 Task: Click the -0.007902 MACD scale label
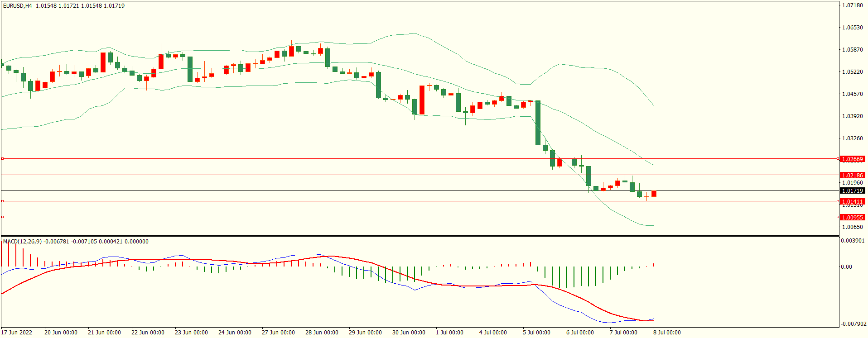(853, 324)
